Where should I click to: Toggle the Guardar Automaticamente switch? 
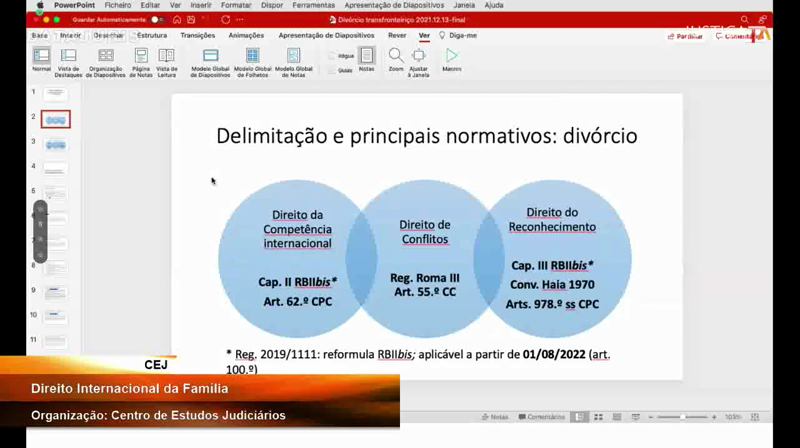(157, 19)
